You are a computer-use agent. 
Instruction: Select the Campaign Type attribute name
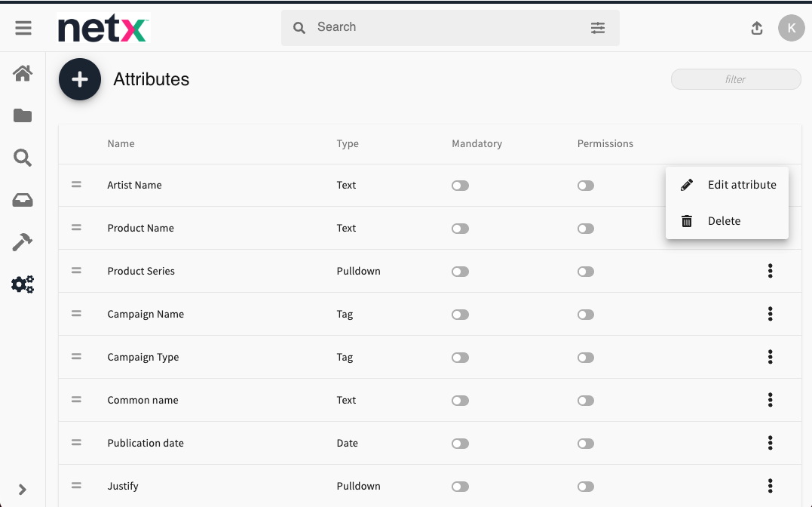143,357
